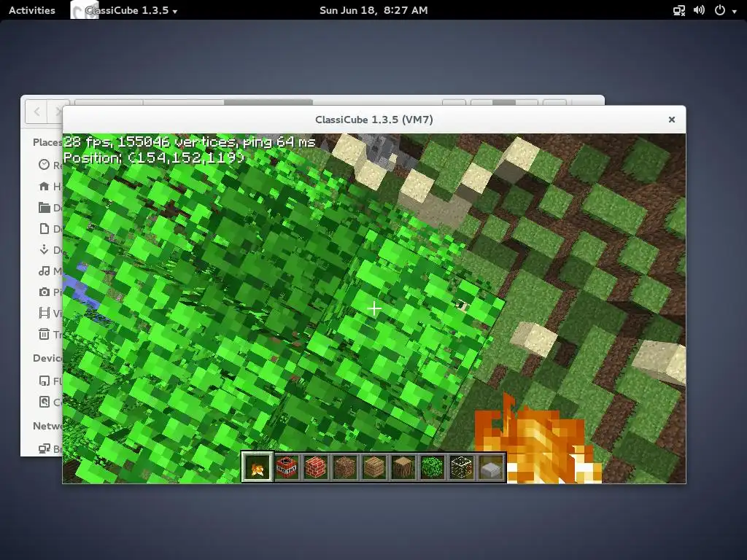Select the stone slab in the hotbar
This screenshot has height=560, width=747.
[491, 467]
